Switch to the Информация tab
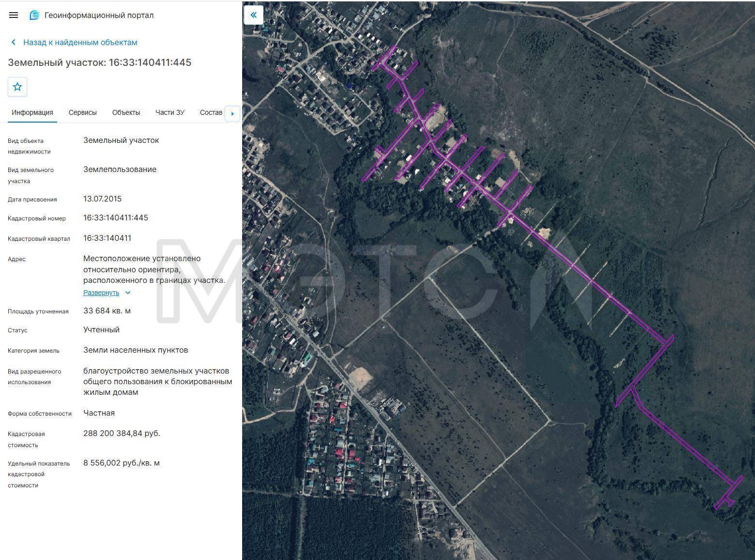 (32, 112)
